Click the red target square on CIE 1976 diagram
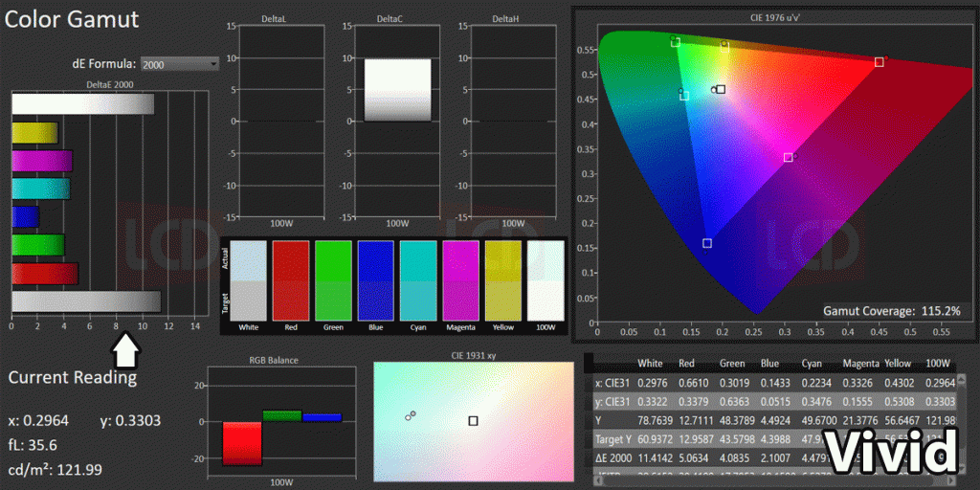The image size is (980, 490). coord(879,62)
